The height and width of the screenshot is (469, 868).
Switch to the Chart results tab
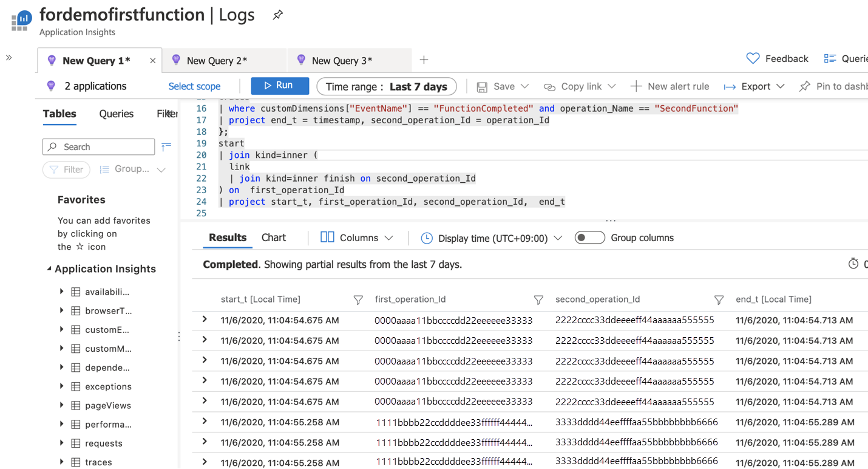coord(274,238)
